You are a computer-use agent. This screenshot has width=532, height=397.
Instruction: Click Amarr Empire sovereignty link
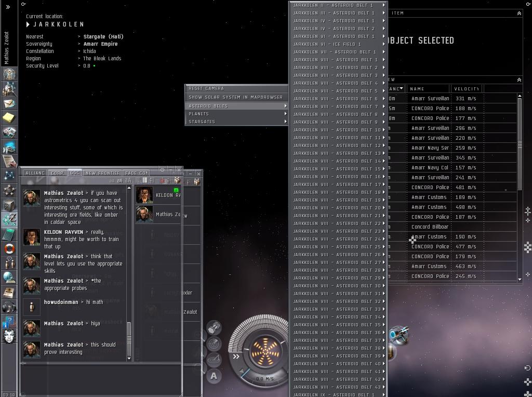[100, 44]
